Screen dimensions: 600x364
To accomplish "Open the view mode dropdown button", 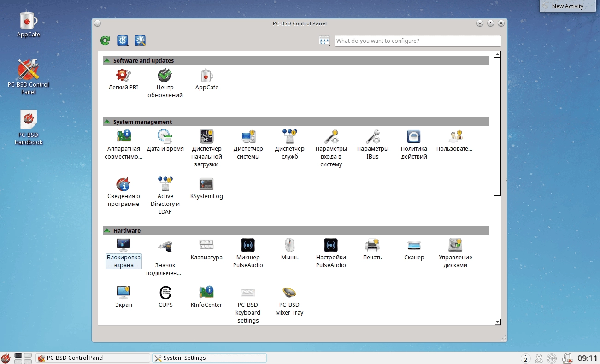I will click(325, 41).
